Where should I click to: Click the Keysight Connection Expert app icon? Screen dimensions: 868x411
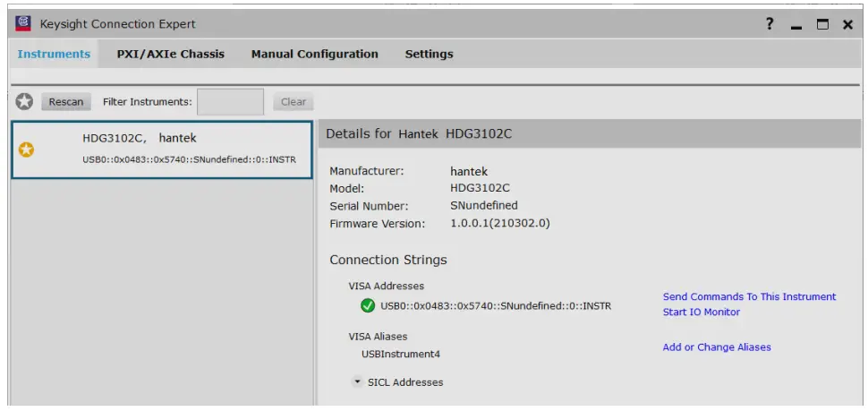point(24,23)
